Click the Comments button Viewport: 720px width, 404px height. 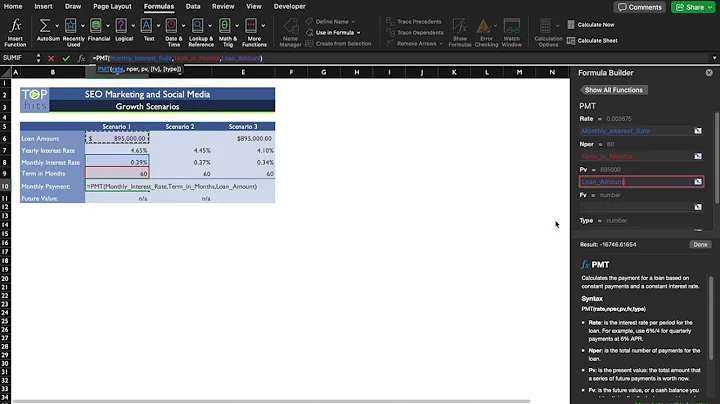pyautogui.click(x=640, y=7)
